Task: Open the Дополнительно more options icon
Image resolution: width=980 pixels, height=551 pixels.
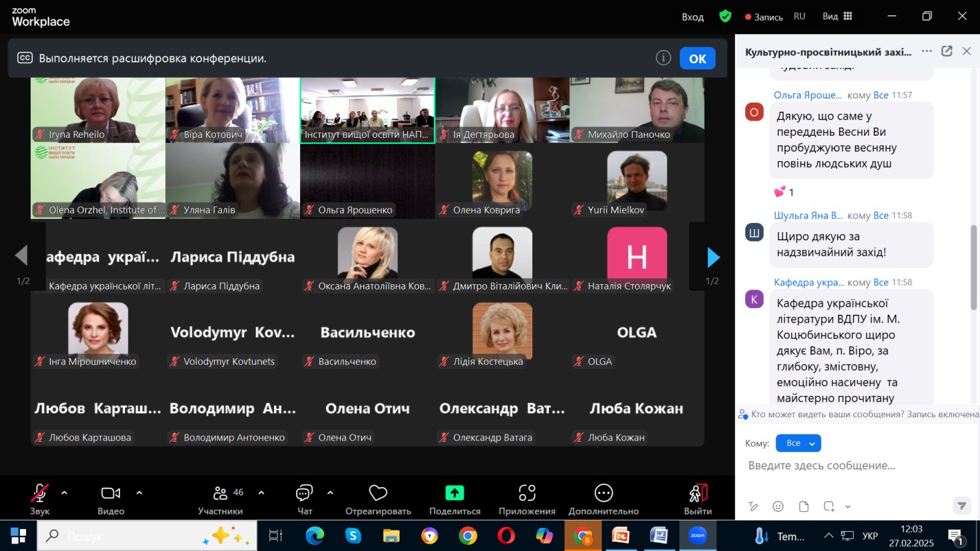Action: (603, 493)
